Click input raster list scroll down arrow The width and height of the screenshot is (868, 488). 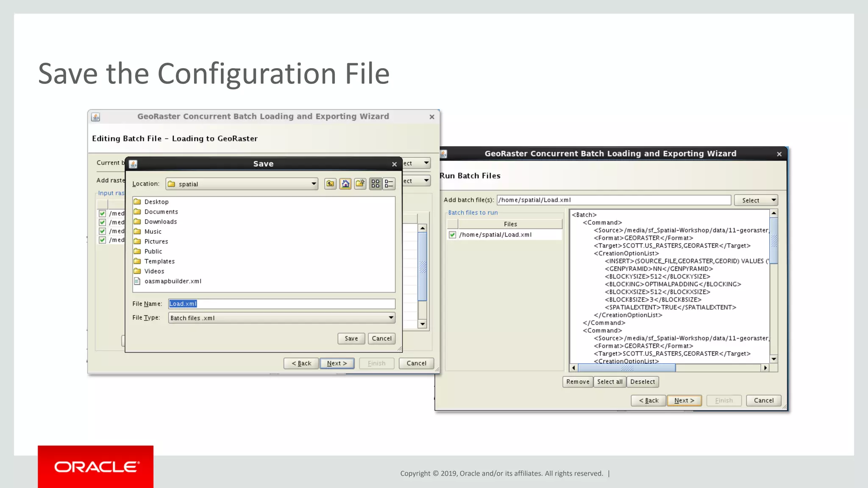[422, 324]
